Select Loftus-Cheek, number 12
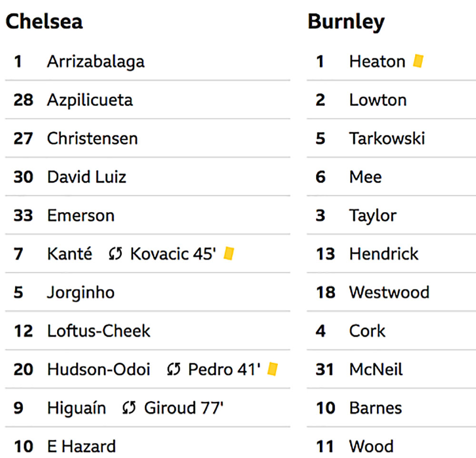This screenshot has height=458, width=476. tap(99, 331)
